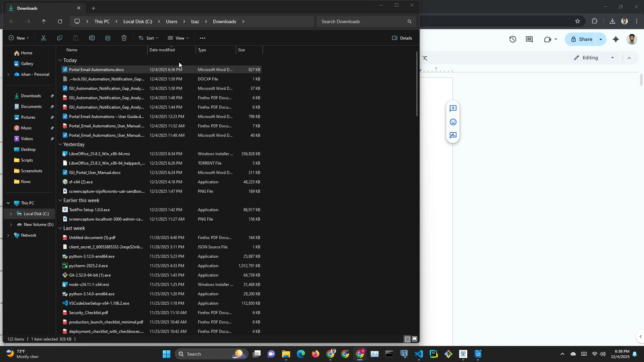The width and height of the screenshot is (644, 362).
Task: Click the Add comment icon beside document
Action: point(453,109)
